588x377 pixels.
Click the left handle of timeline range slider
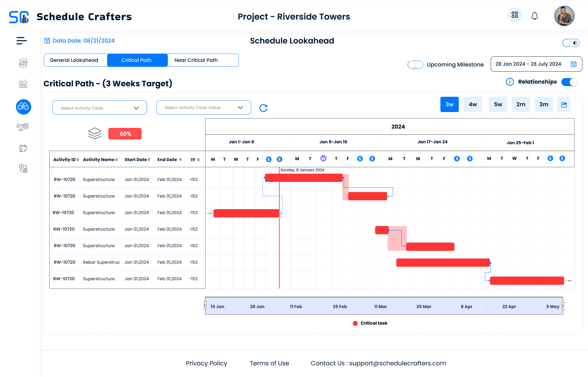(x=205, y=306)
